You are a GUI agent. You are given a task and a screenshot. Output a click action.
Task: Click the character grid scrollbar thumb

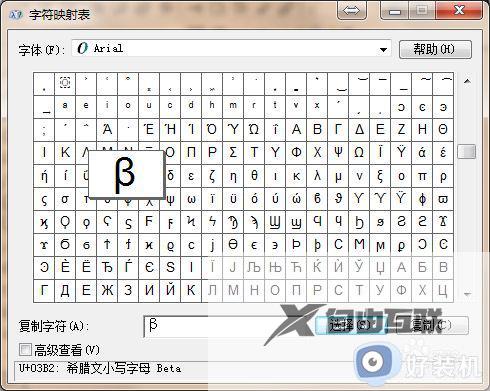[467, 152]
